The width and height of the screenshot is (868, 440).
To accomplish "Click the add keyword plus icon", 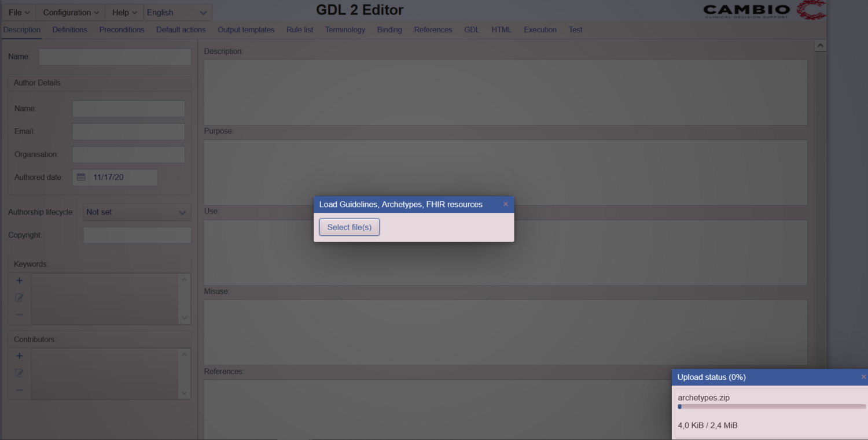I will pos(19,280).
